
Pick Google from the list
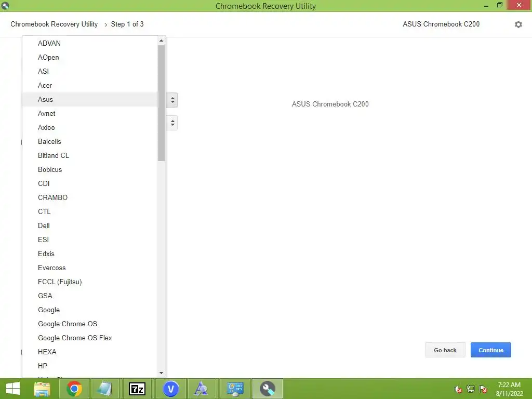tap(90, 310)
